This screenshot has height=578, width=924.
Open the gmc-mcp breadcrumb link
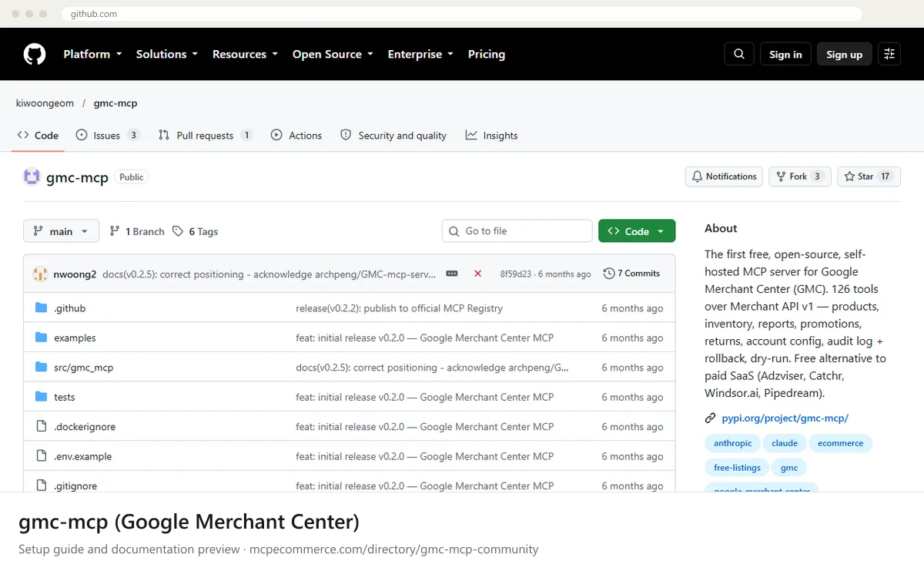(x=115, y=103)
